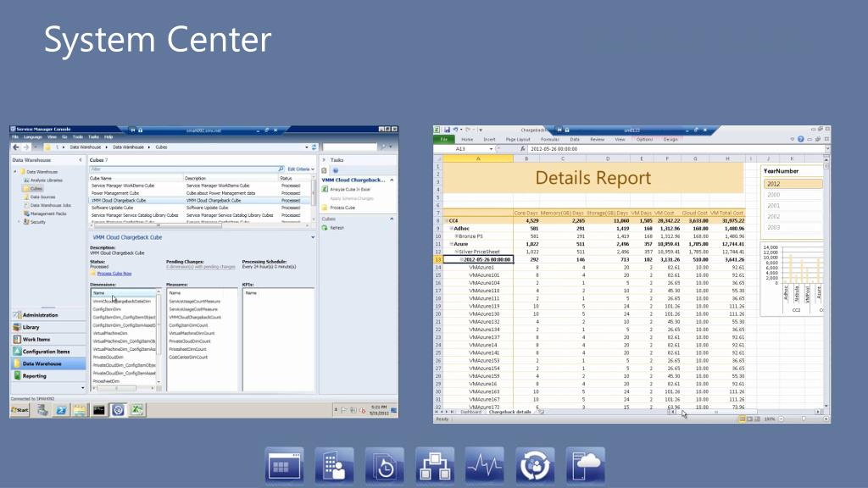
Task: Select the 2003 item in YearNumber slicer
Action: (x=793, y=227)
